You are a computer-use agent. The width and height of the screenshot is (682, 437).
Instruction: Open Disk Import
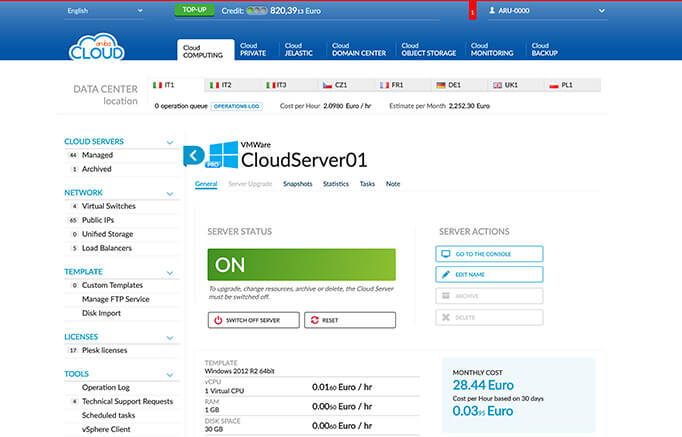click(101, 313)
